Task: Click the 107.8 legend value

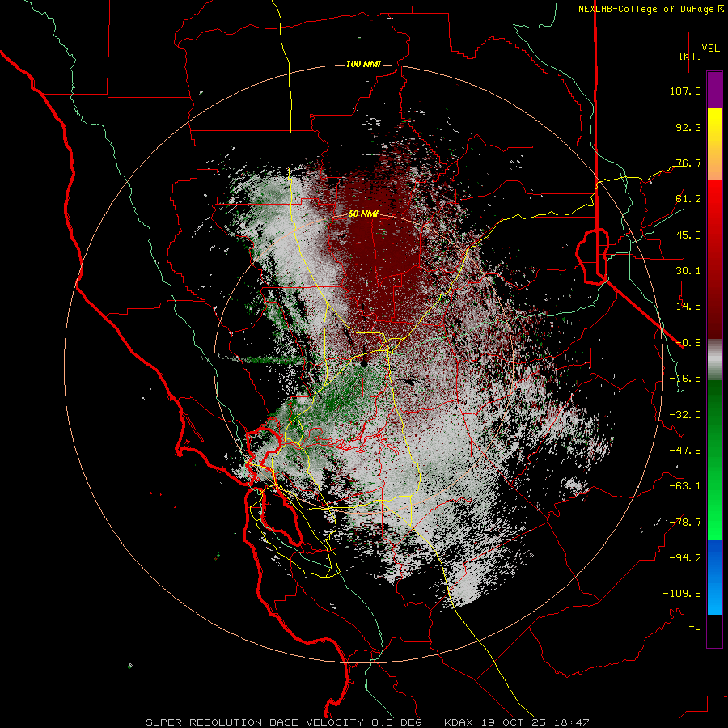Action: tap(685, 91)
